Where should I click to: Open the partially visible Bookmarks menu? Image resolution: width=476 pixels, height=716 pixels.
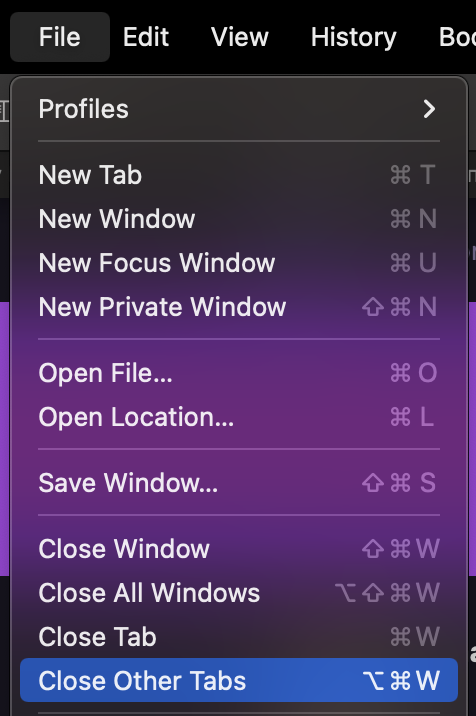pyautogui.click(x=457, y=37)
